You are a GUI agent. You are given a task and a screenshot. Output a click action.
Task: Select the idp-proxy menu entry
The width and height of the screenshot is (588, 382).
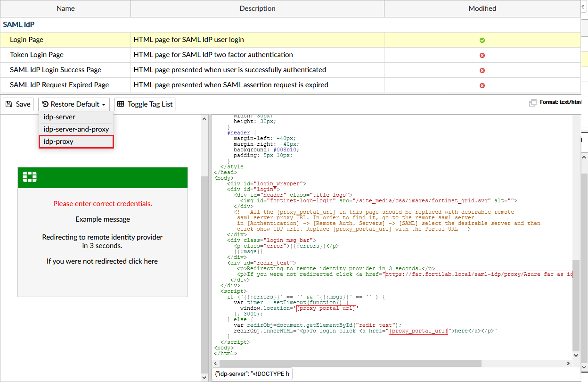(x=58, y=141)
